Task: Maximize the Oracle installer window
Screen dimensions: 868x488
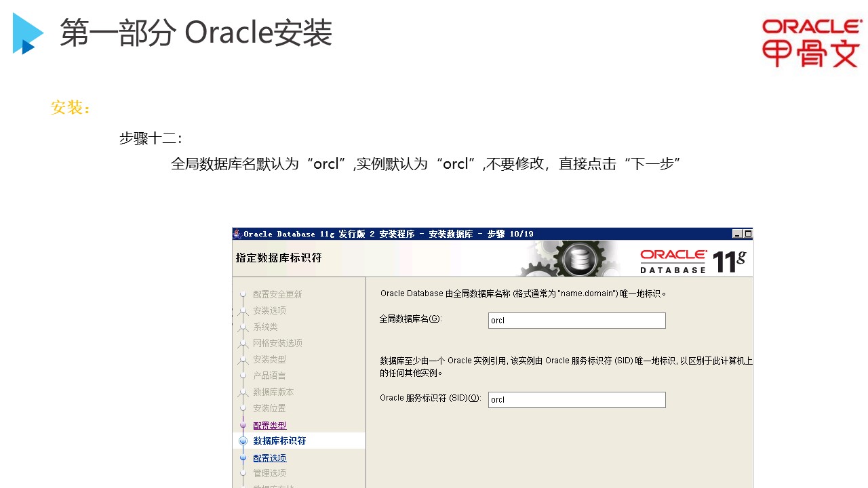Action: (x=747, y=234)
